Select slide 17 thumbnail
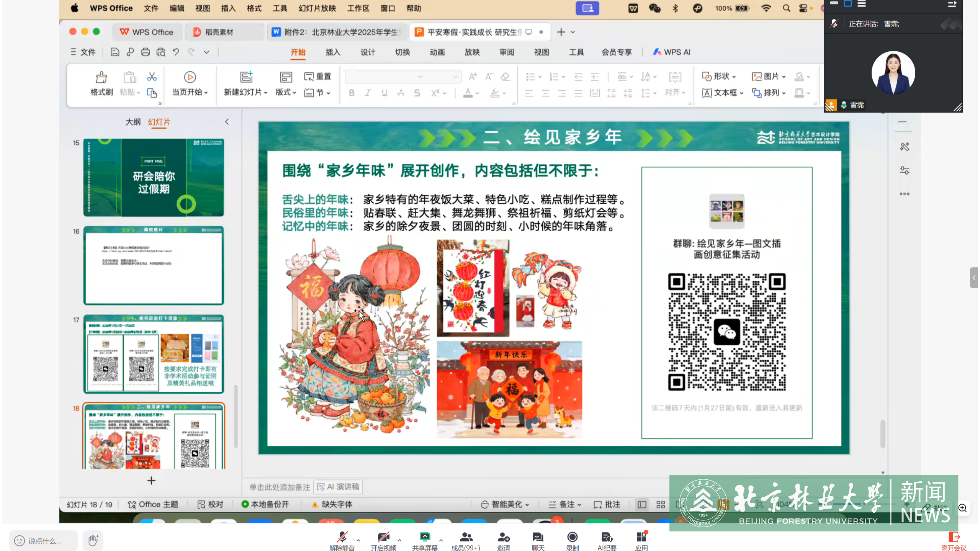 (154, 354)
